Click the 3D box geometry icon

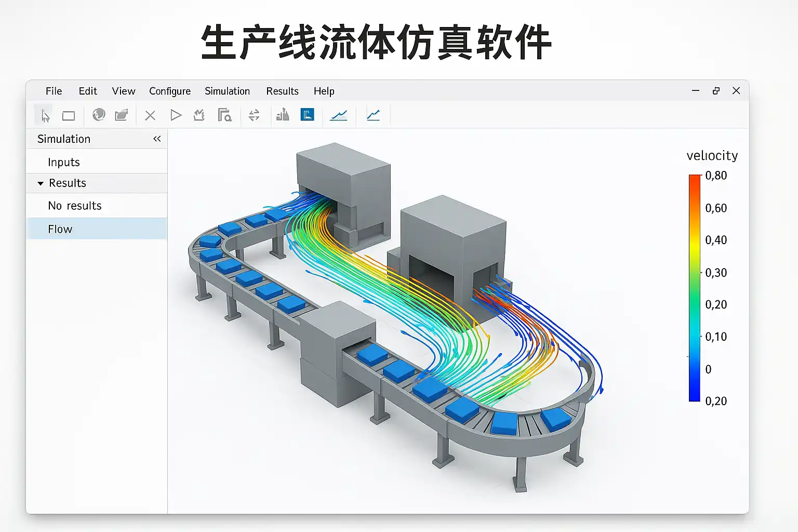pos(122,115)
